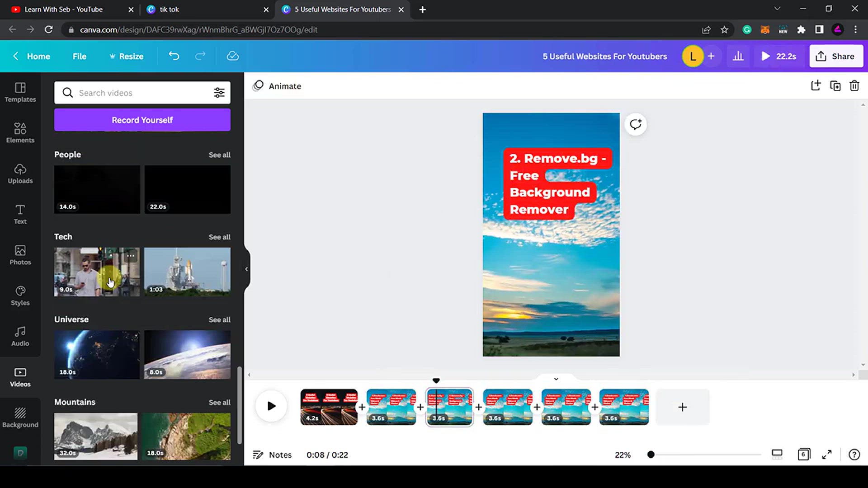Open the insights bar chart icon
The width and height of the screenshot is (868, 488).
pos(738,56)
